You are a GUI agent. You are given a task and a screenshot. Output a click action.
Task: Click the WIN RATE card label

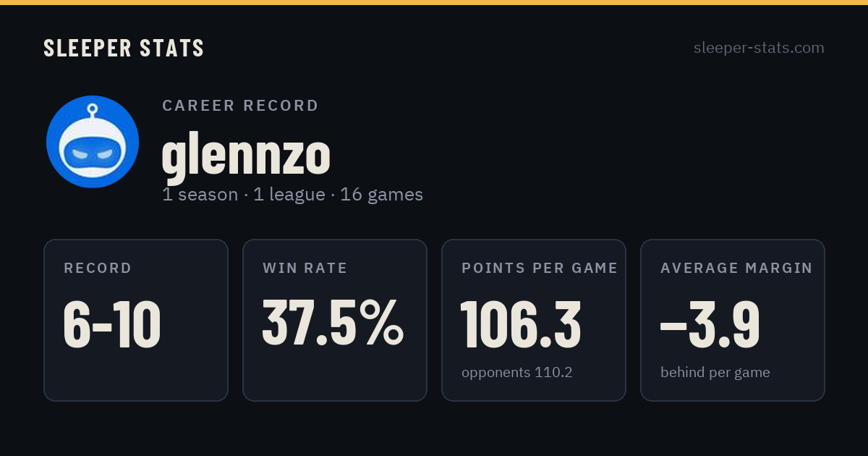pyautogui.click(x=305, y=269)
